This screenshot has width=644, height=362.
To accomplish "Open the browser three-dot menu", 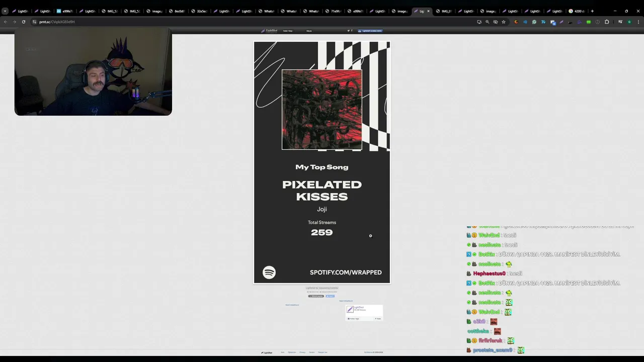I will click(638, 22).
